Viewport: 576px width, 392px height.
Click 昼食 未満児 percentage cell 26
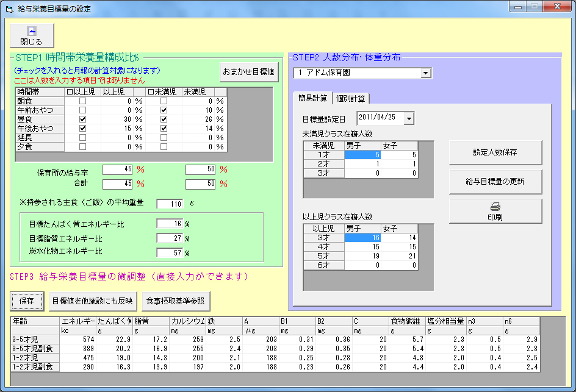click(x=198, y=119)
